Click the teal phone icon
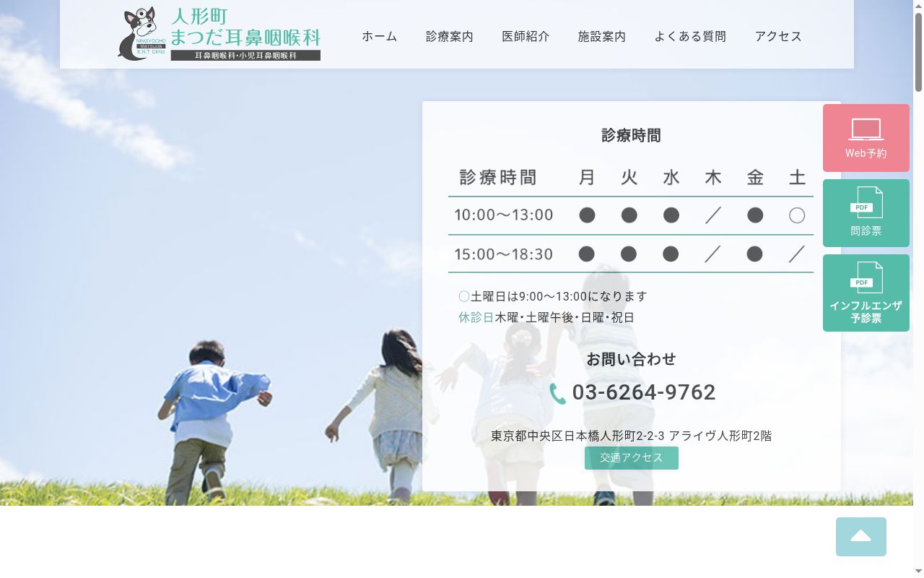924x578 pixels. (x=557, y=393)
